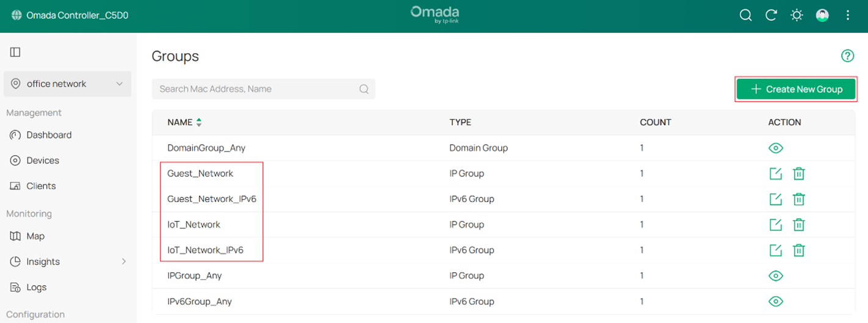Screen dimensions: 868x323
Task: View the IPGroup_Any entry eye icon
Action: 775,276
